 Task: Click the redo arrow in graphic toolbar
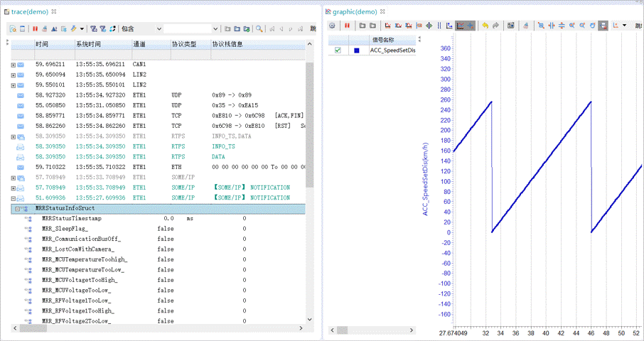[x=495, y=26]
